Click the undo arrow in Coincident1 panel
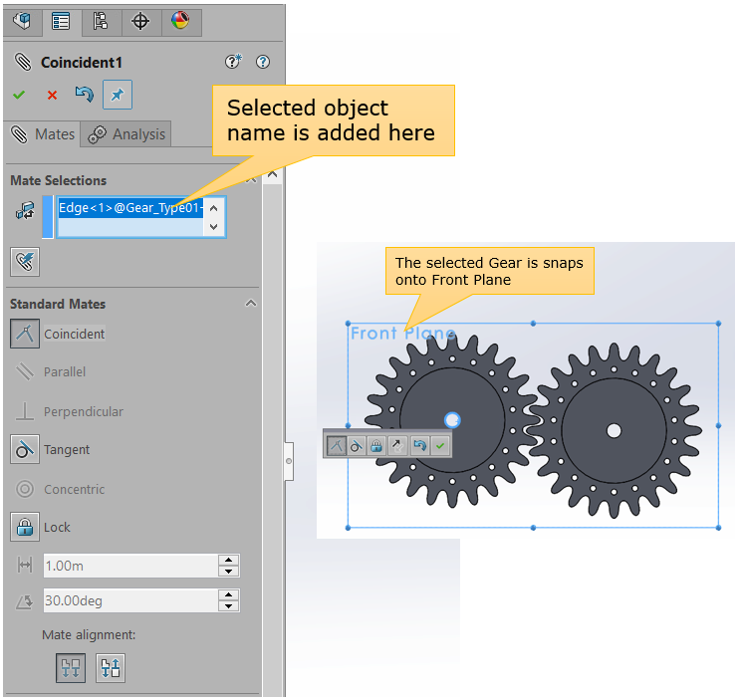Image resolution: width=740 pixels, height=700 pixels. click(84, 96)
